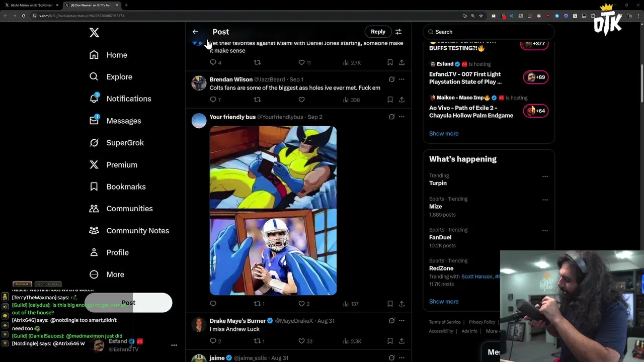Image resolution: width=644 pixels, height=362 pixels.
Task: Open Privacy Policy footer link
Action: pos(482,322)
